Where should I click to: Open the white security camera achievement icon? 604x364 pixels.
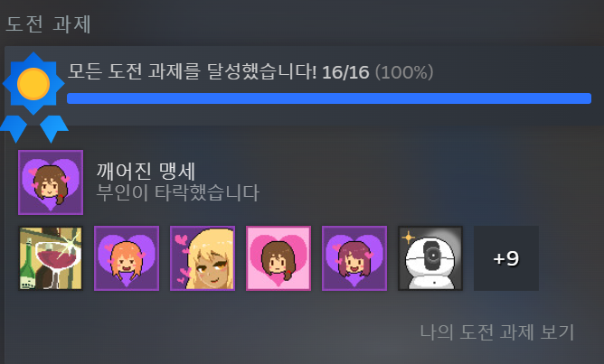[x=430, y=258]
